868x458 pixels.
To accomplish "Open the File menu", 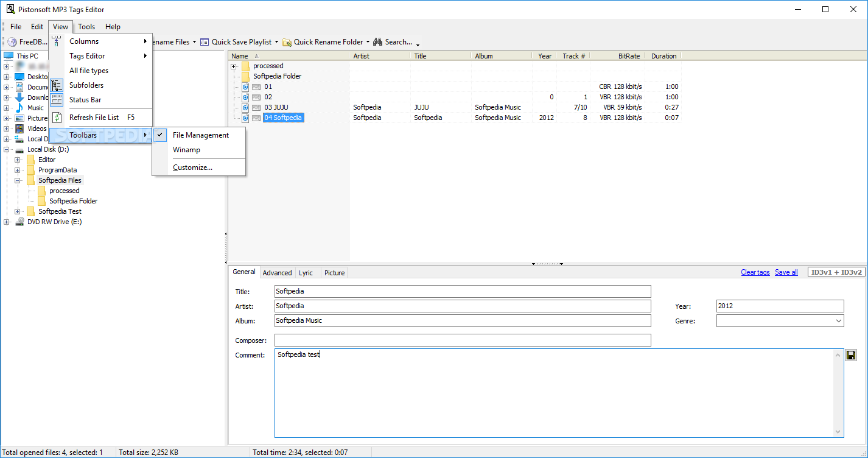I will (x=16, y=27).
